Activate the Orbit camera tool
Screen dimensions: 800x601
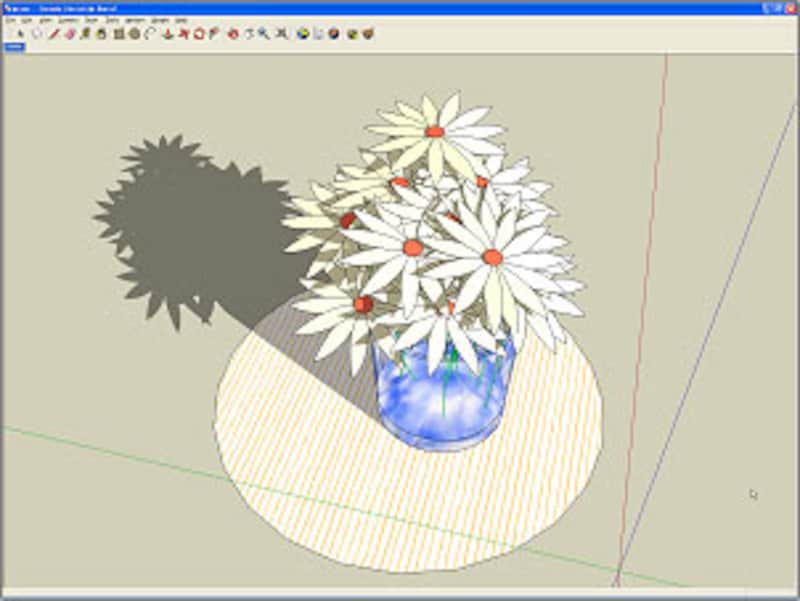(x=233, y=34)
